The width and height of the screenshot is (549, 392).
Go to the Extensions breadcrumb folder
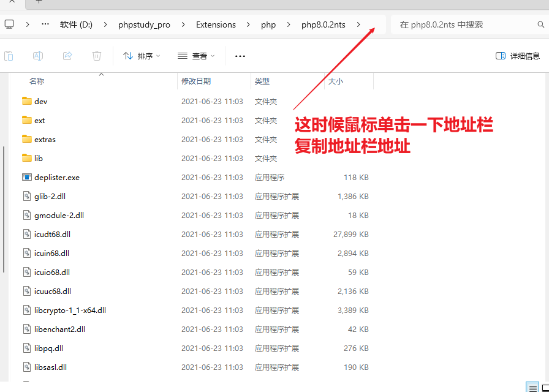tap(216, 25)
